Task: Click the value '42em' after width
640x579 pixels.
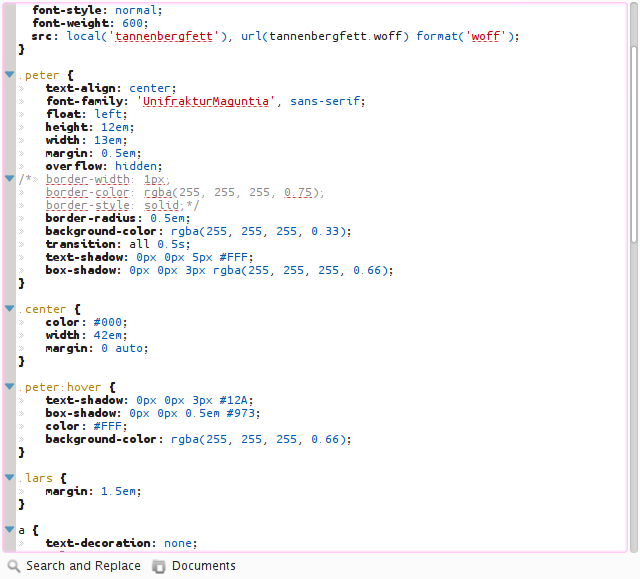Action: (108, 335)
